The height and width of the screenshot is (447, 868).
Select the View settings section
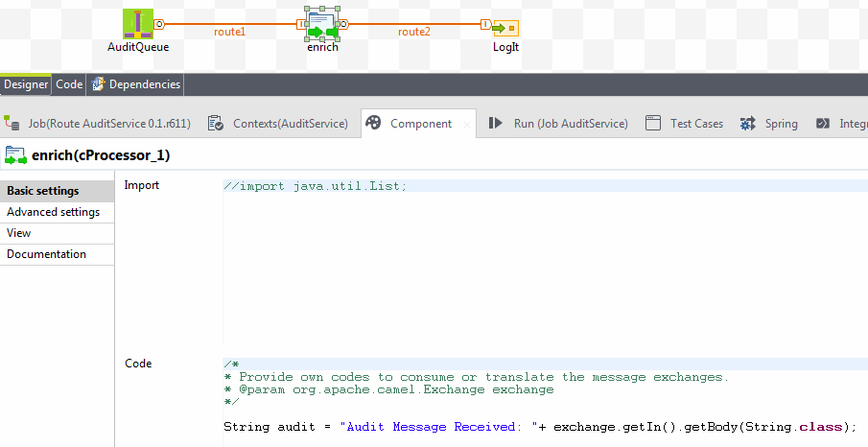19,233
